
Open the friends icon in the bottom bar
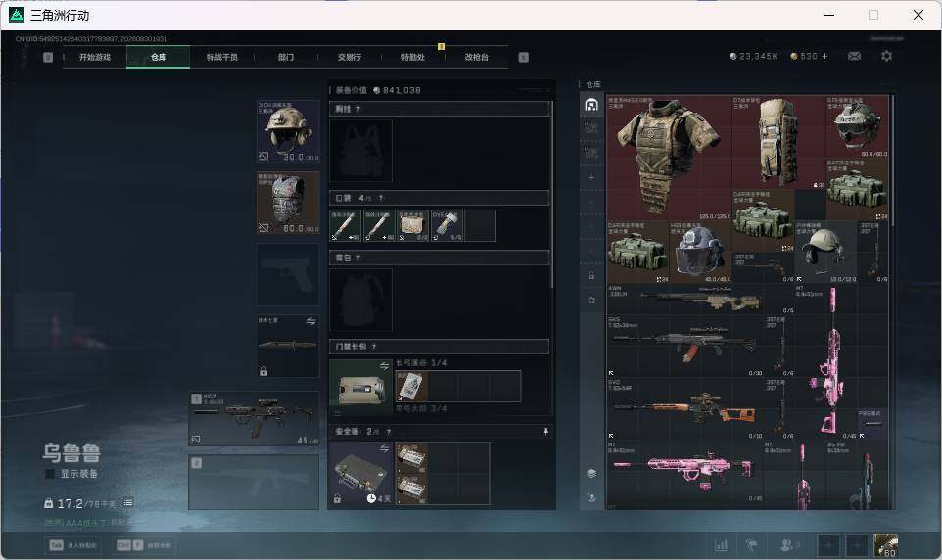pyautogui.click(x=788, y=545)
